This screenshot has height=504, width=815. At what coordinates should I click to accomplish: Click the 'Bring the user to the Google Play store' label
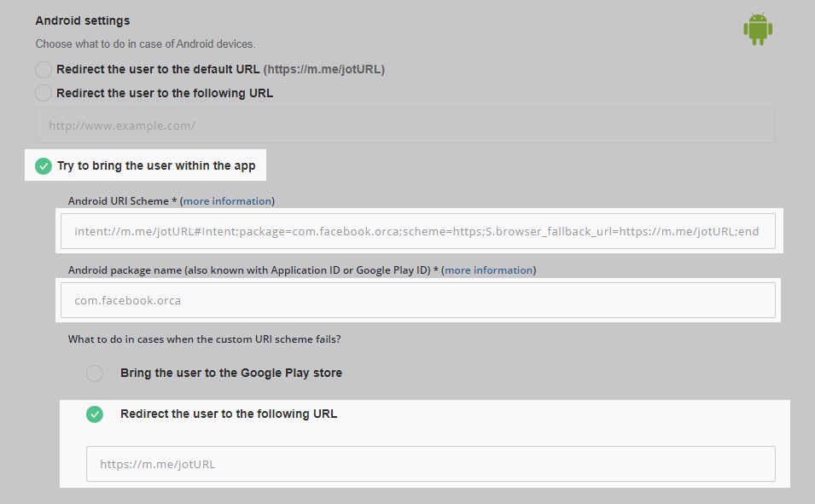(x=231, y=373)
